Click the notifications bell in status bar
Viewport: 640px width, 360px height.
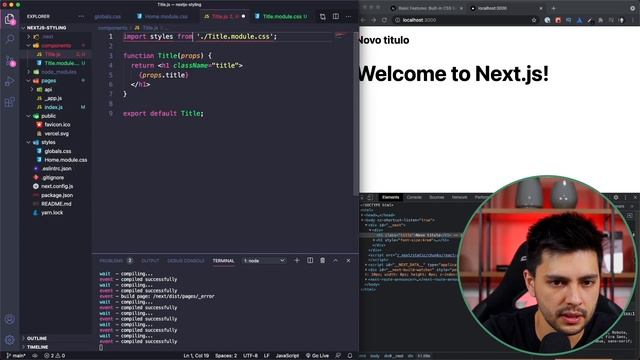tap(350, 356)
